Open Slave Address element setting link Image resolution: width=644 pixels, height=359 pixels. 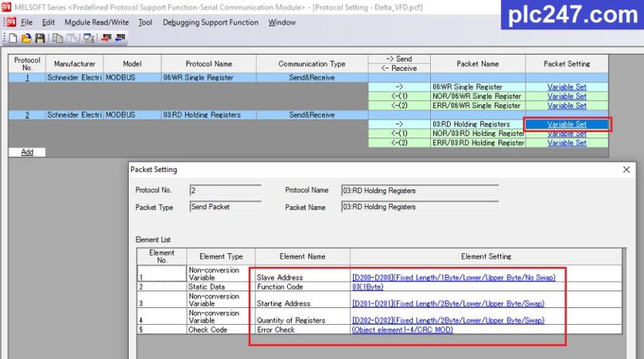pos(453,277)
